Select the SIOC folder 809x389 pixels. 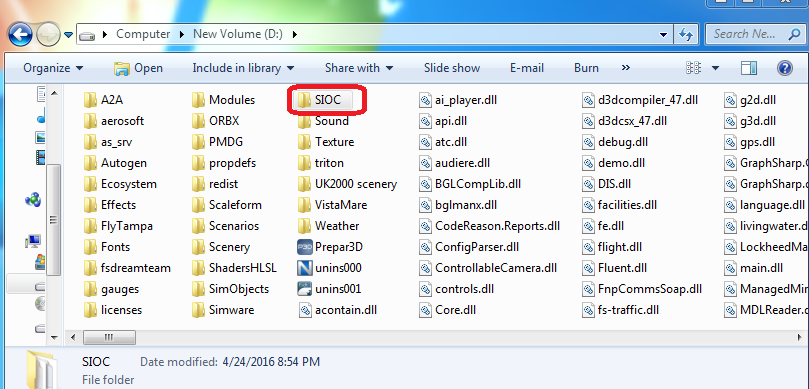pyautogui.click(x=324, y=100)
